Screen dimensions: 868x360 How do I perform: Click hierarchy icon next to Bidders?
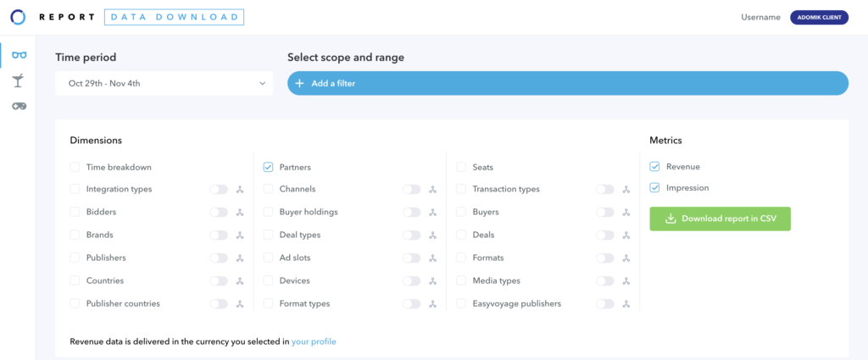pyautogui.click(x=240, y=213)
